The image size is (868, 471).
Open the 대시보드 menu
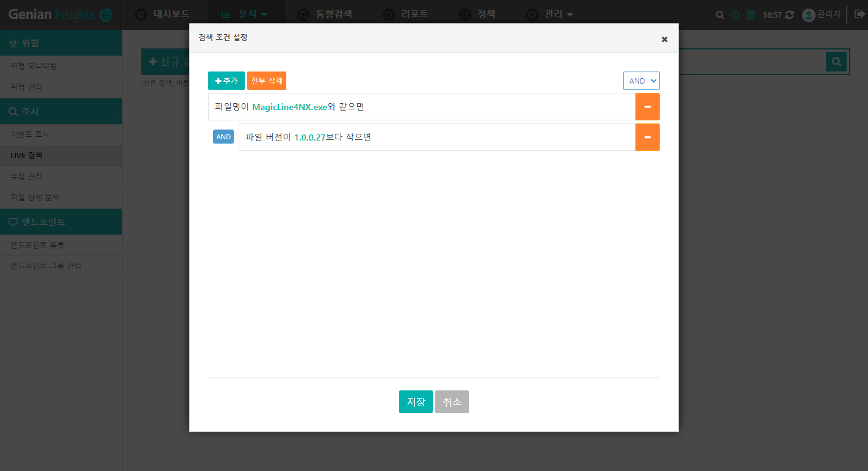point(162,15)
